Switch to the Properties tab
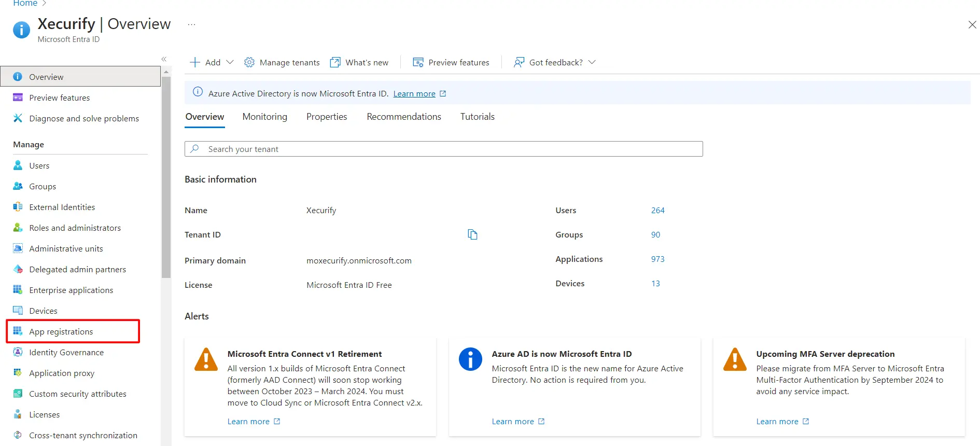Image resolution: width=980 pixels, height=446 pixels. tap(327, 117)
